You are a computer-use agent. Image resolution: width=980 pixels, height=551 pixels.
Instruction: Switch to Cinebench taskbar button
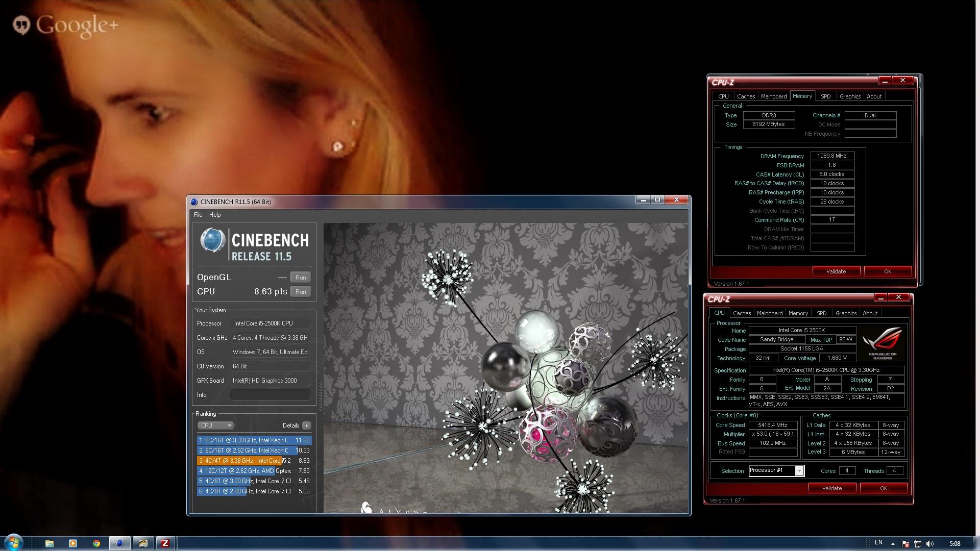[119, 543]
